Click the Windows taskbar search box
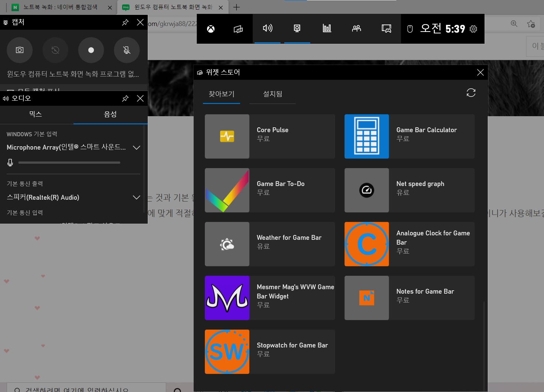 (86, 388)
